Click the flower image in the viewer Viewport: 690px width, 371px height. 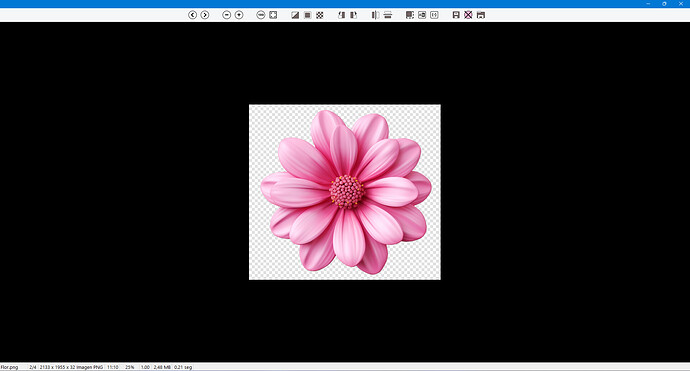345,192
